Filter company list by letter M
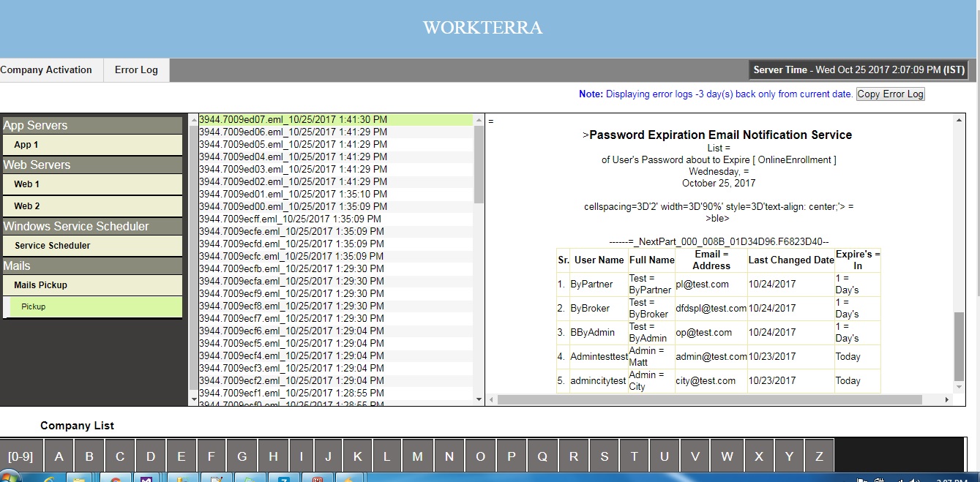The height and width of the screenshot is (482, 980). [x=417, y=456]
